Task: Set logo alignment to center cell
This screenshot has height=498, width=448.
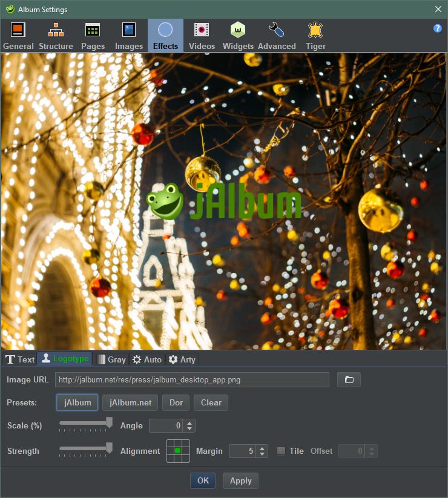Action: point(178,451)
